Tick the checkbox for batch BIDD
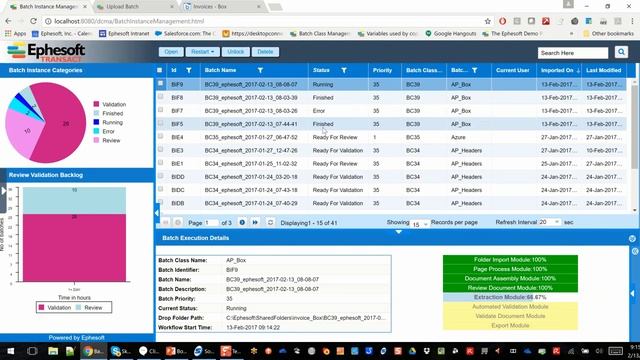This screenshot has width=640, height=360. click(x=160, y=176)
